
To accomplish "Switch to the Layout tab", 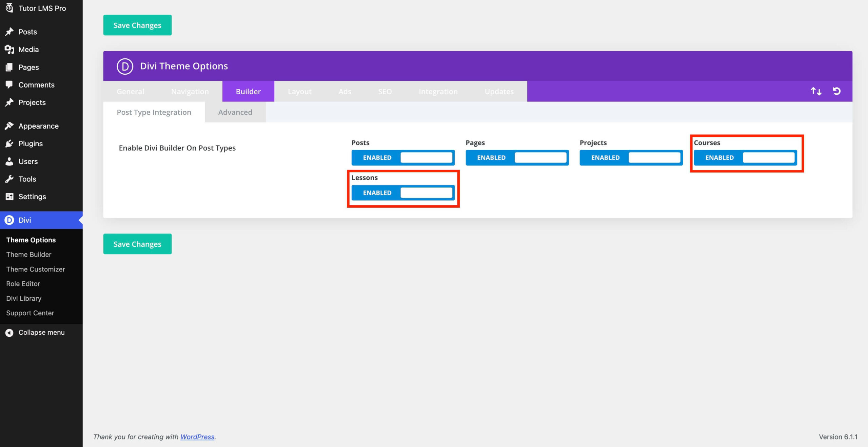I will (x=299, y=91).
